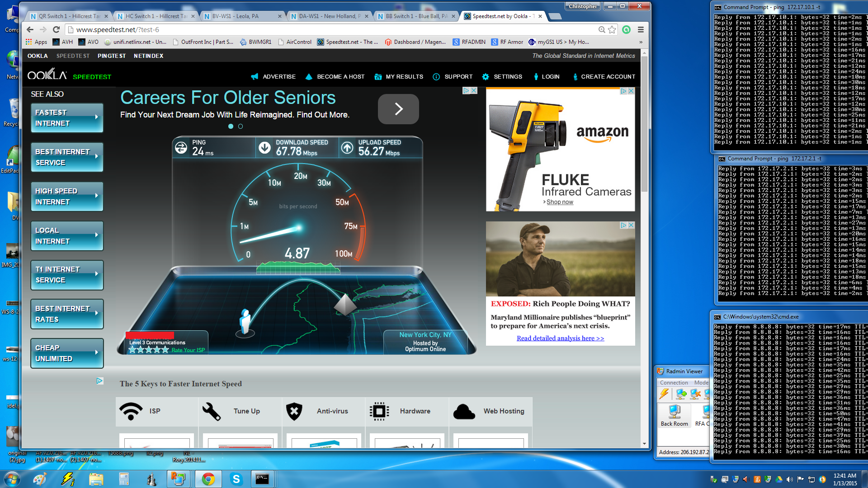The width and height of the screenshot is (868, 488).
Task: Open the RFADMIN bookmark
Action: pyautogui.click(x=469, y=42)
